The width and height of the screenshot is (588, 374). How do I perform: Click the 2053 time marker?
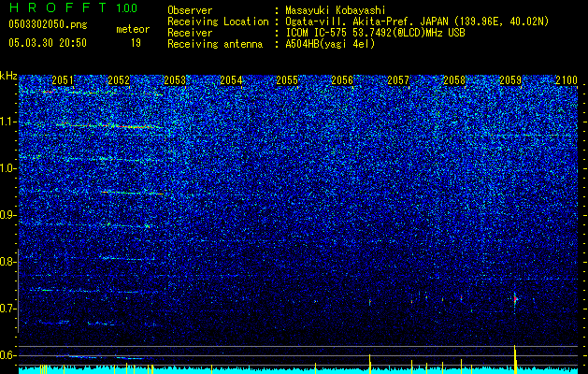click(x=175, y=80)
